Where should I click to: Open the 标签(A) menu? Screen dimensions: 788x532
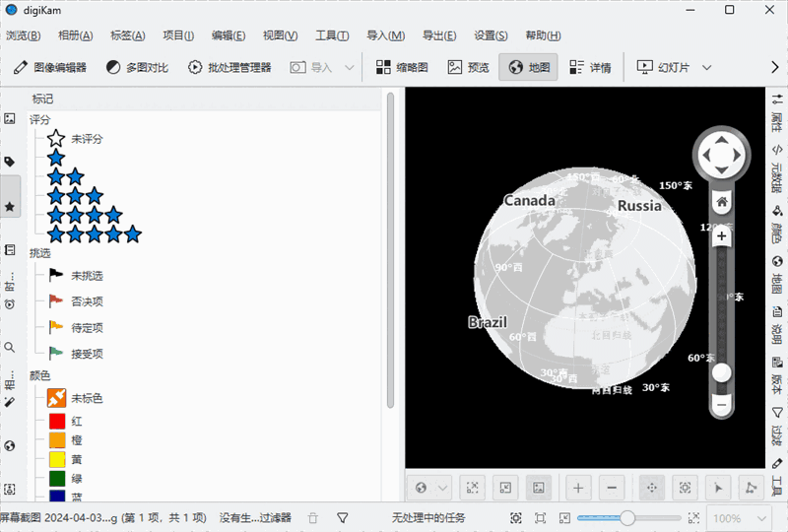pos(127,35)
